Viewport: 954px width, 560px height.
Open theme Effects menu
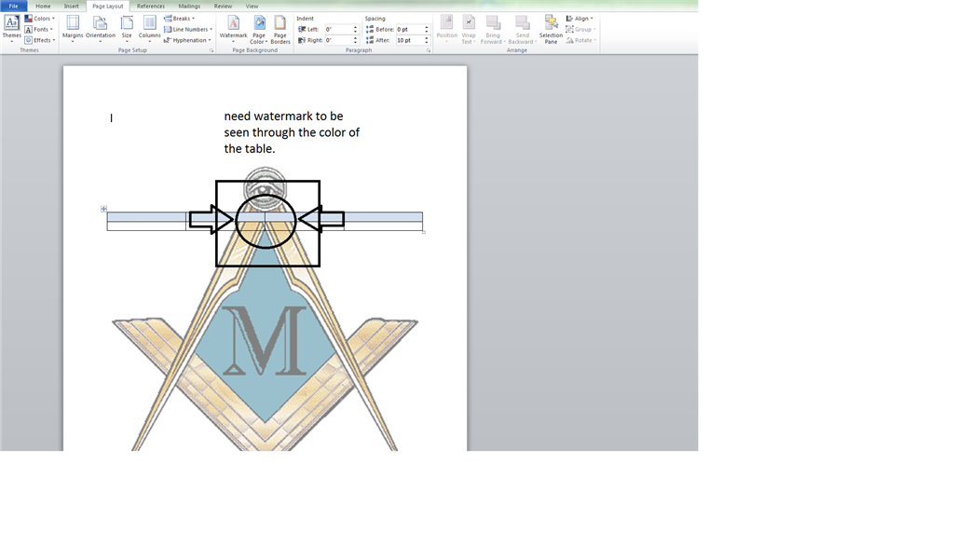tap(40, 40)
